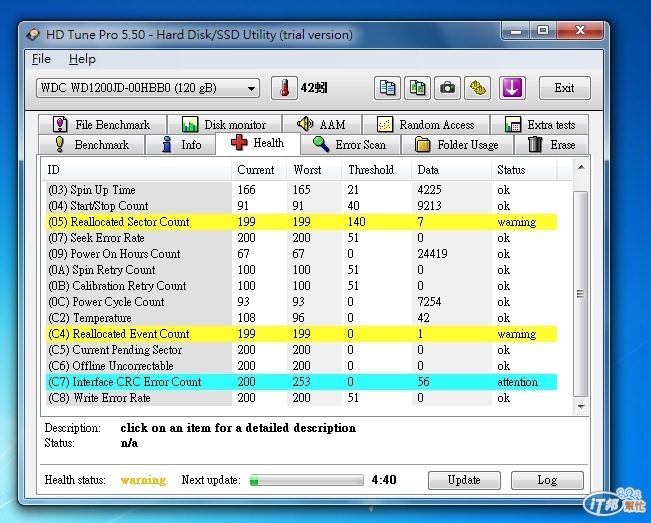
Task: Click the scroll up arrow of attribute list
Action: (581, 167)
